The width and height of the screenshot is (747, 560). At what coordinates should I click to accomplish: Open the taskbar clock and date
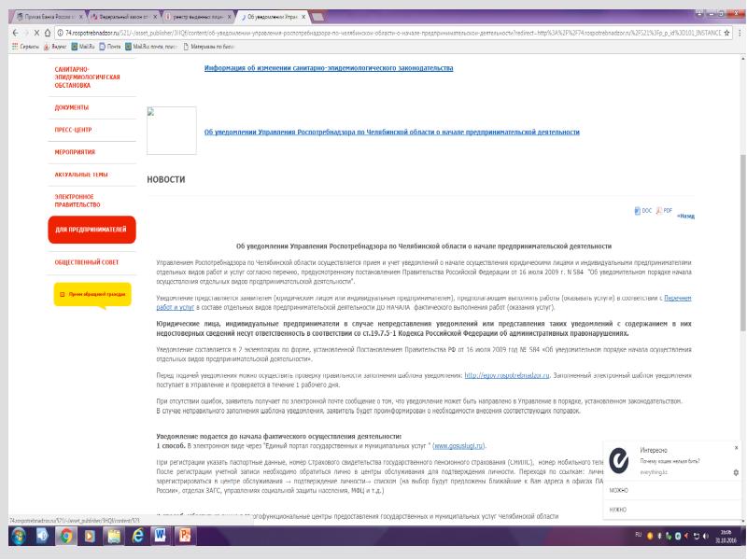[x=726, y=536]
